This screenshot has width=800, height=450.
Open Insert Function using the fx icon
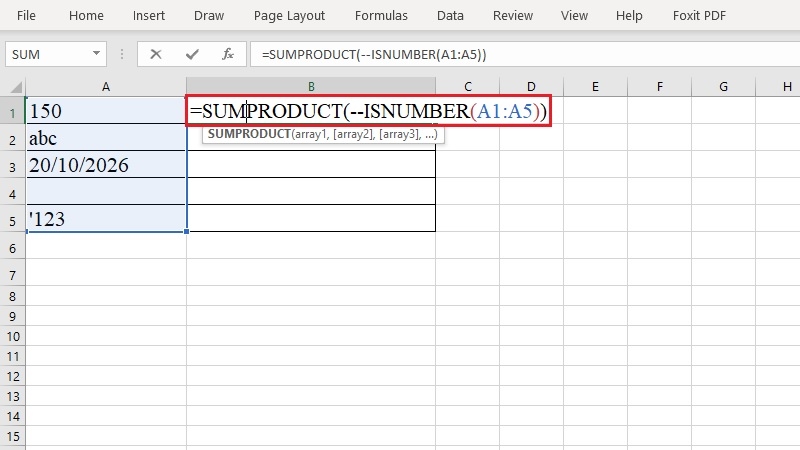(x=228, y=54)
